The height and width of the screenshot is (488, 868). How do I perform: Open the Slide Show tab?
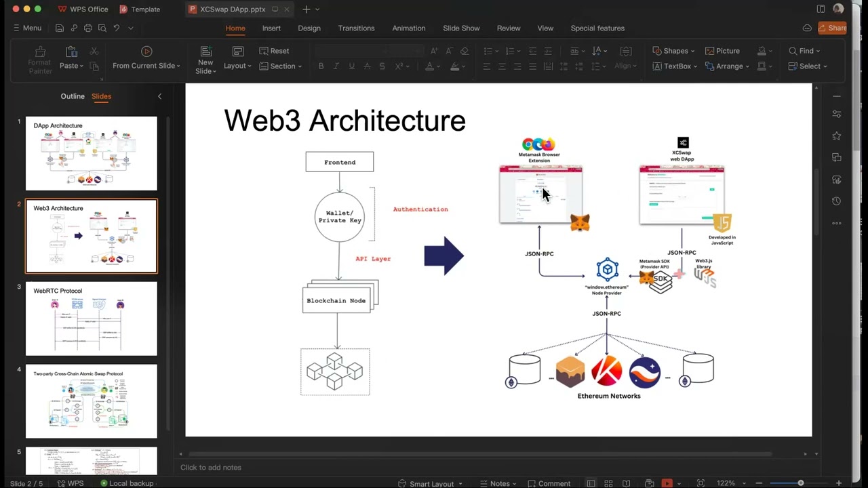461,28
